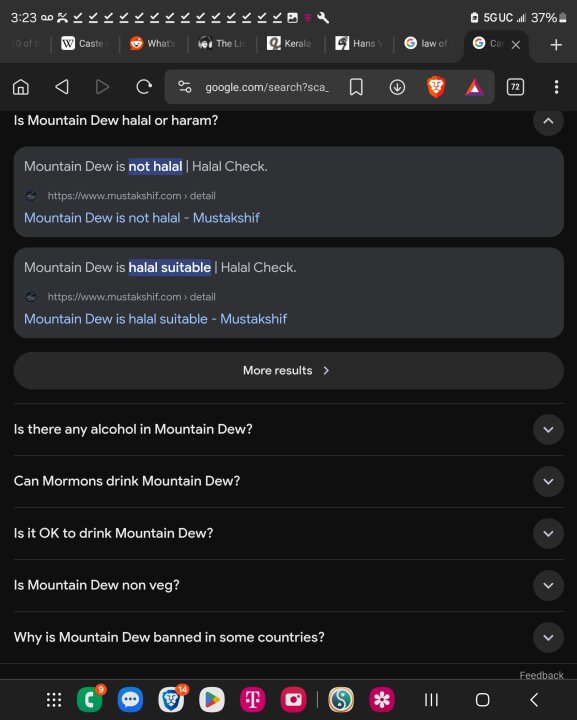Expand 'Why is Mountain Dew banned in some countries?'
This screenshot has width=577, height=720.
pyautogui.click(x=548, y=637)
